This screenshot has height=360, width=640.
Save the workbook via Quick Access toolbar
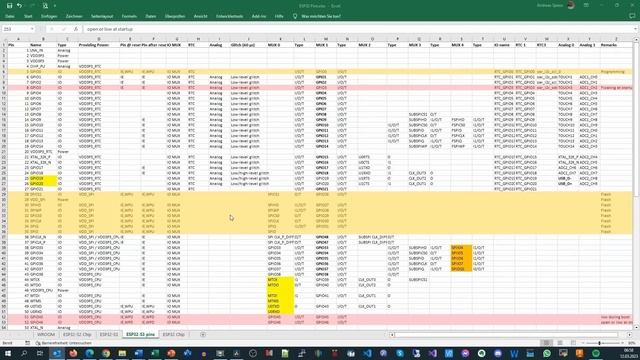coord(9,6)
